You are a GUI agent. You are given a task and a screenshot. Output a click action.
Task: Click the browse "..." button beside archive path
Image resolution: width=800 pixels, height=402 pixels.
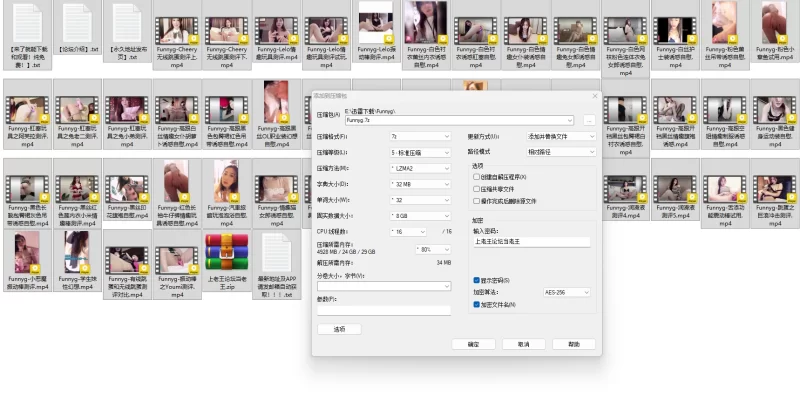[589, 120]
